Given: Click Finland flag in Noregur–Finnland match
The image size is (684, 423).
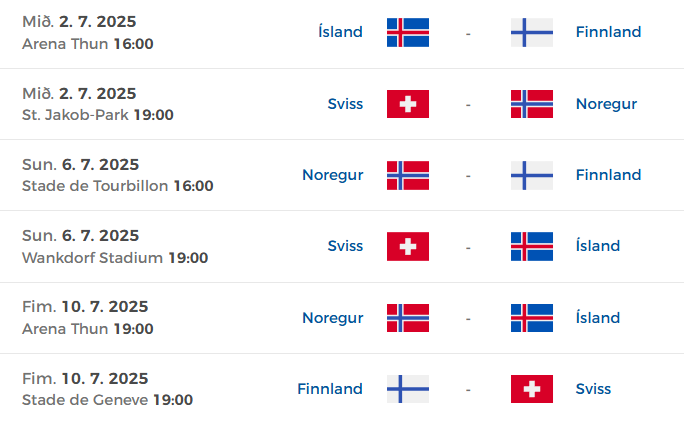Looking at the screenshot, I should click(x=532, y=175).
